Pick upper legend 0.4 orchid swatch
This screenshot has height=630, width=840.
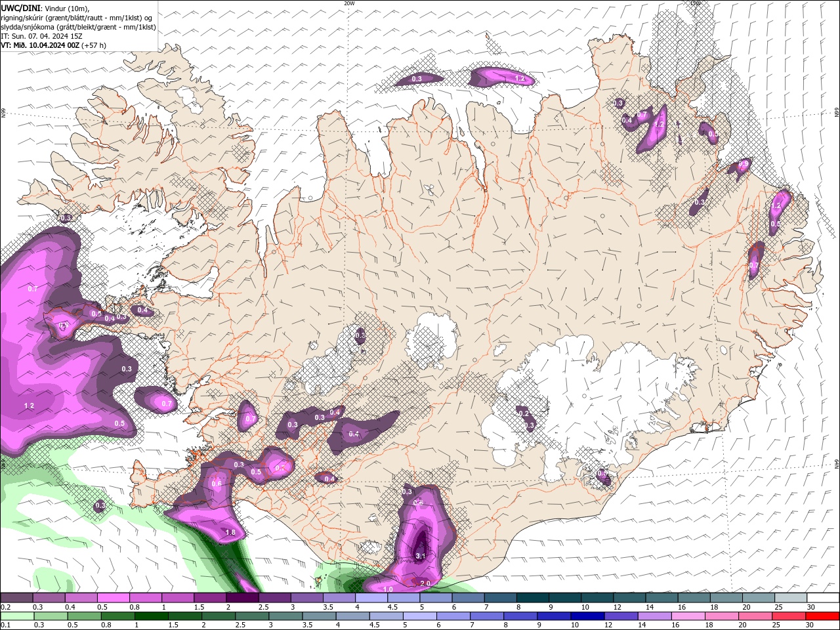click(x=81, y=598)
